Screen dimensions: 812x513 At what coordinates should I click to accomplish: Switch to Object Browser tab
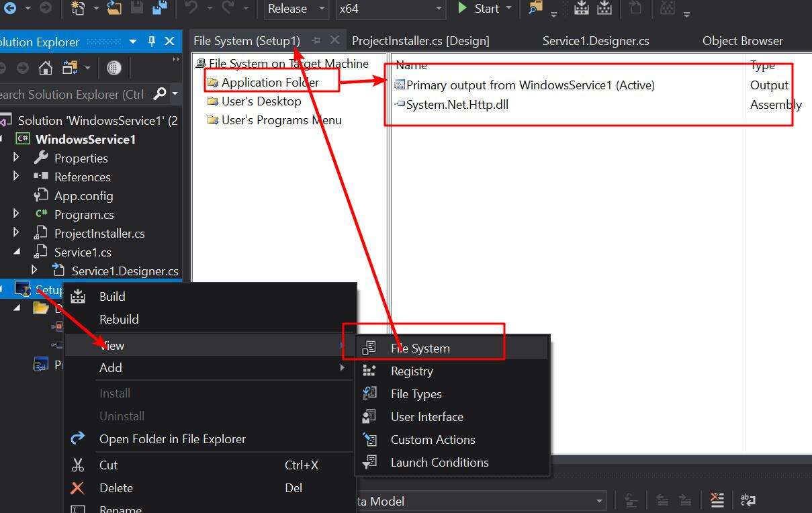(x=742, y=41)
